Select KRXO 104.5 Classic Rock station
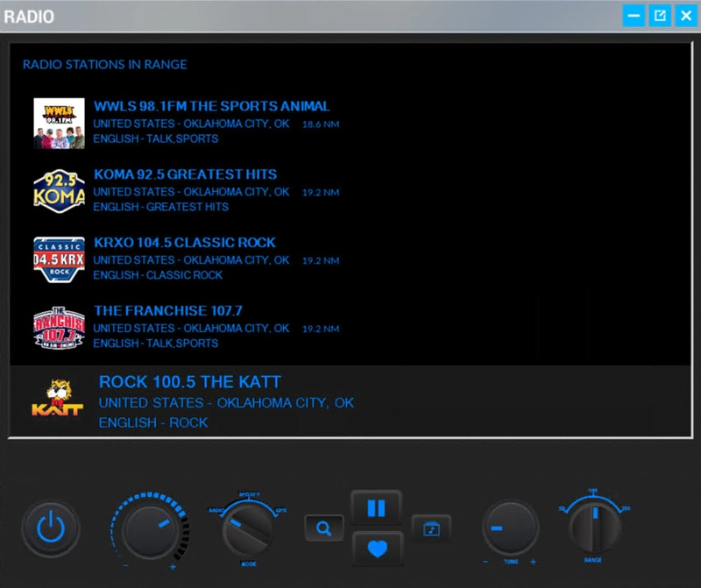 (x=185, y=242)
